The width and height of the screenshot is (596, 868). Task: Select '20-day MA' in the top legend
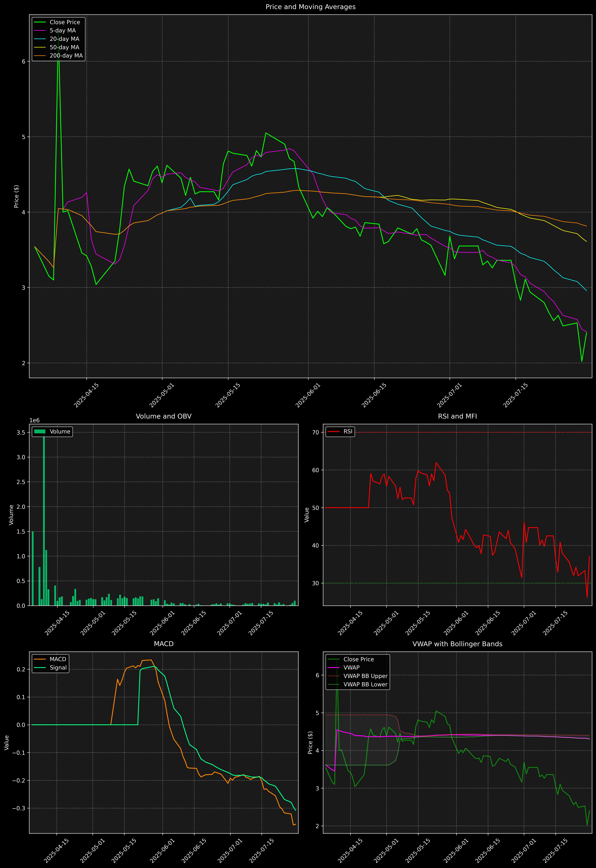[x=65, y=39]
